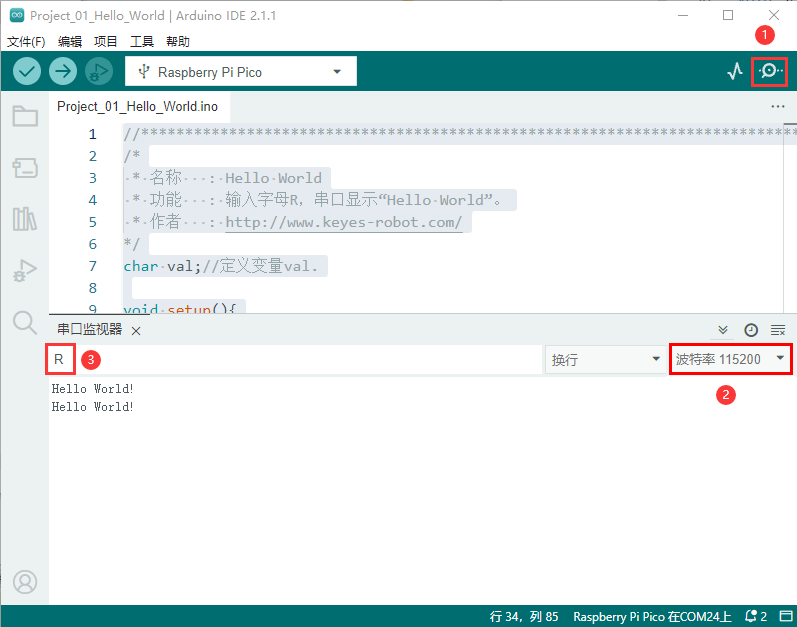The width and height of the screenshot is (797, 627).
Task: Open the 工具 menu
Action: pos(142,42)
